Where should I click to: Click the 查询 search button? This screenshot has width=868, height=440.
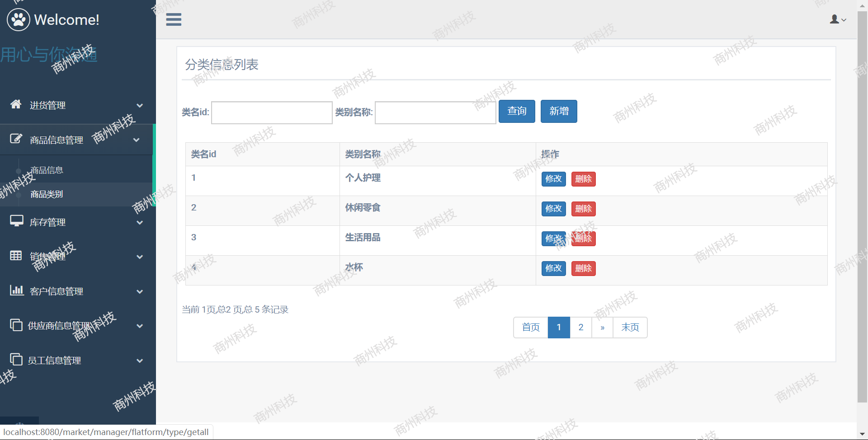point(517,111)
